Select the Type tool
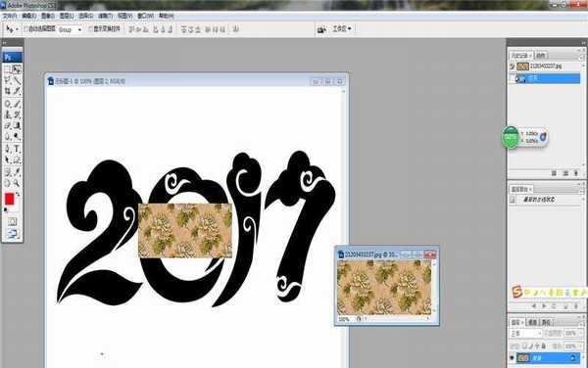The height and width of the screenshot is (368, 588). pos(17,149)
